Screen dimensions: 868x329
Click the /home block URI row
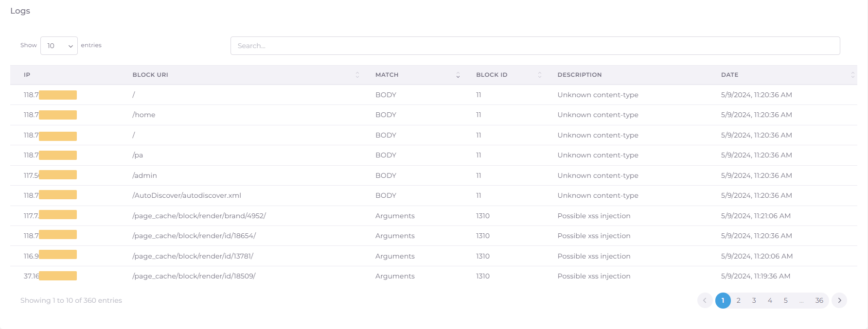144,115
